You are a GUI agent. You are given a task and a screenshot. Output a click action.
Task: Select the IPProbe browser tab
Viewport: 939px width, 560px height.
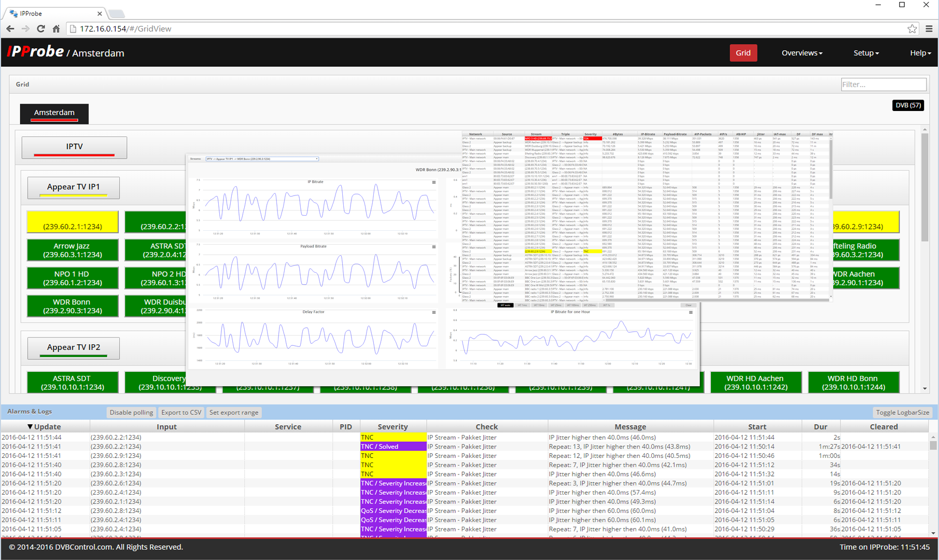pyautogui.click(x=54, y=13)
